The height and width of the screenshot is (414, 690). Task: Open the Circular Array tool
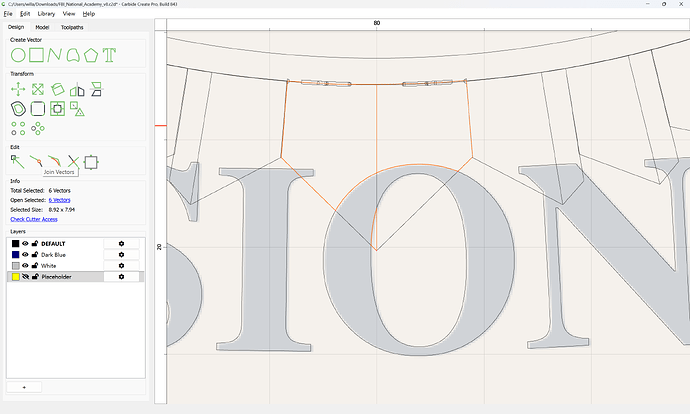click(x=38, y=128)
